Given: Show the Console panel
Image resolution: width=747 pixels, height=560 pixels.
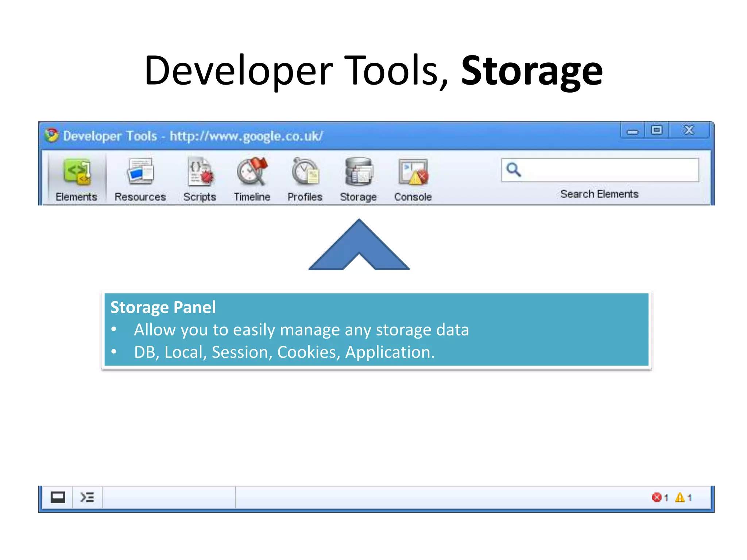Looking at the screenshot, I should point(413,180).
